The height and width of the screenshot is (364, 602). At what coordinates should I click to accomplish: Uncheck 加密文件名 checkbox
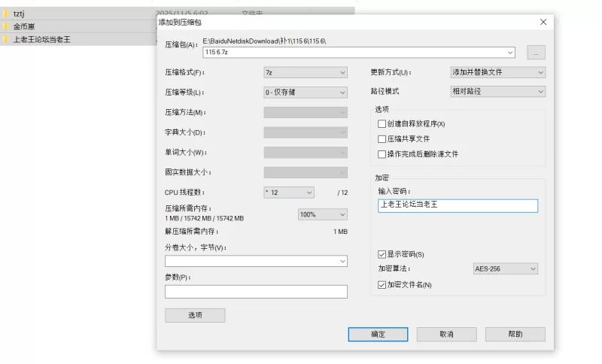382,285
